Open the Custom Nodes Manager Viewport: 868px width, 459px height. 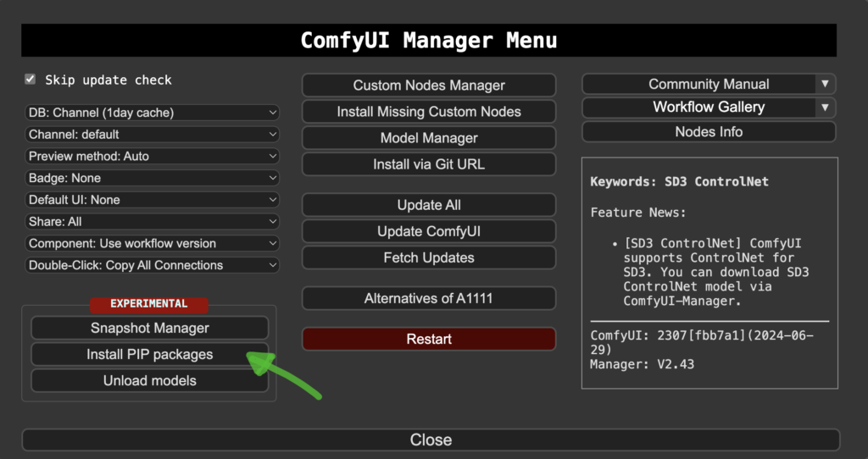click(429, 85)
